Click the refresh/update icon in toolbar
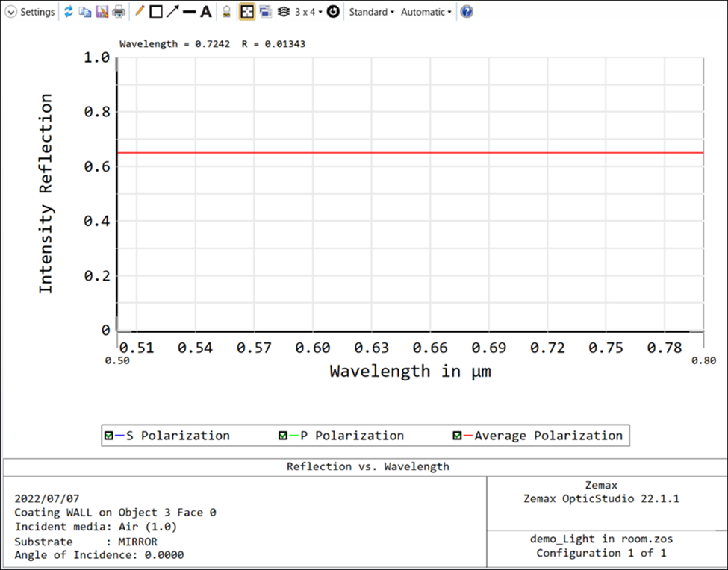The width and height of the screenshot is (728, 570). [69, 12]
